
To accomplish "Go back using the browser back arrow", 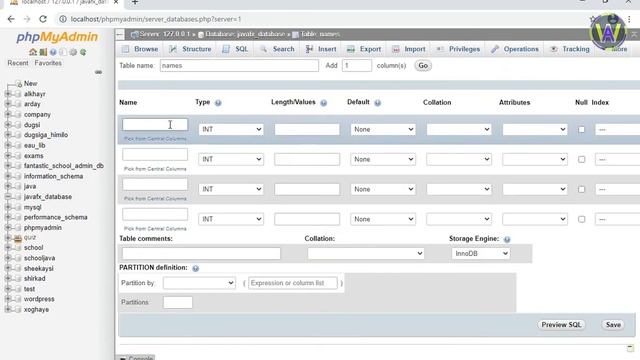I will click(x=11, y=19).
